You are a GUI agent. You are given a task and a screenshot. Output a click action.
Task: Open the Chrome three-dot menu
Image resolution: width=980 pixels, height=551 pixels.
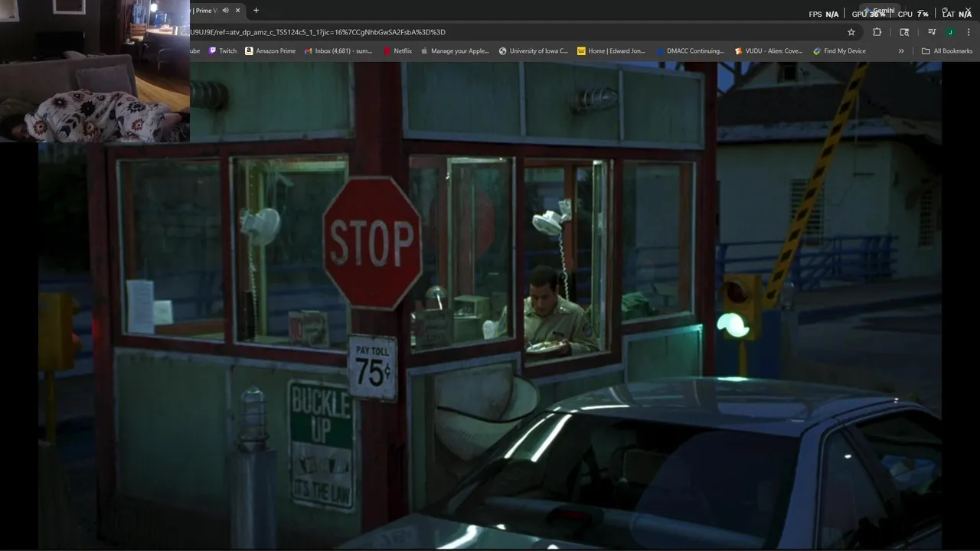pos(969,32)
